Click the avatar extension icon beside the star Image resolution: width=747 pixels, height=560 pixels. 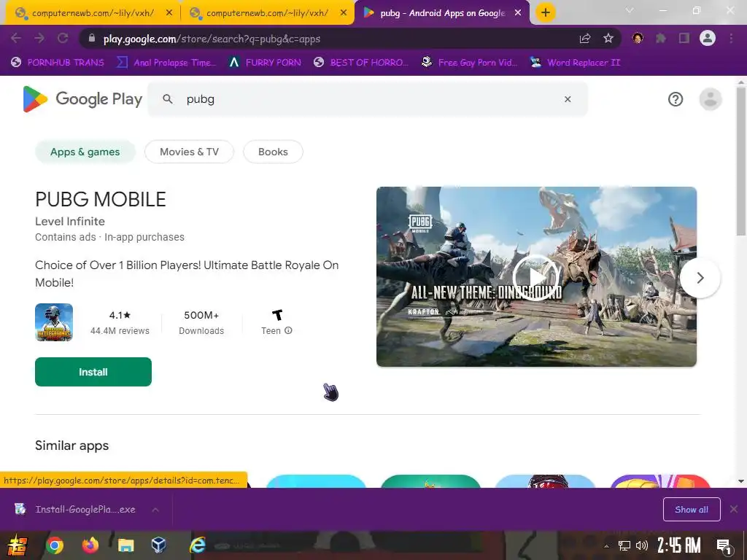click(638, 38)
